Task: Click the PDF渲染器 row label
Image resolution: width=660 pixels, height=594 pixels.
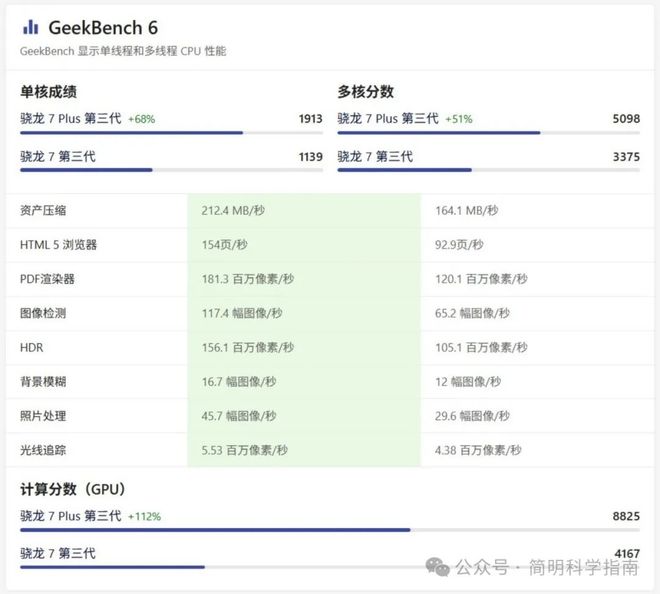Action: pyautogui.click(x=47, y=279)
